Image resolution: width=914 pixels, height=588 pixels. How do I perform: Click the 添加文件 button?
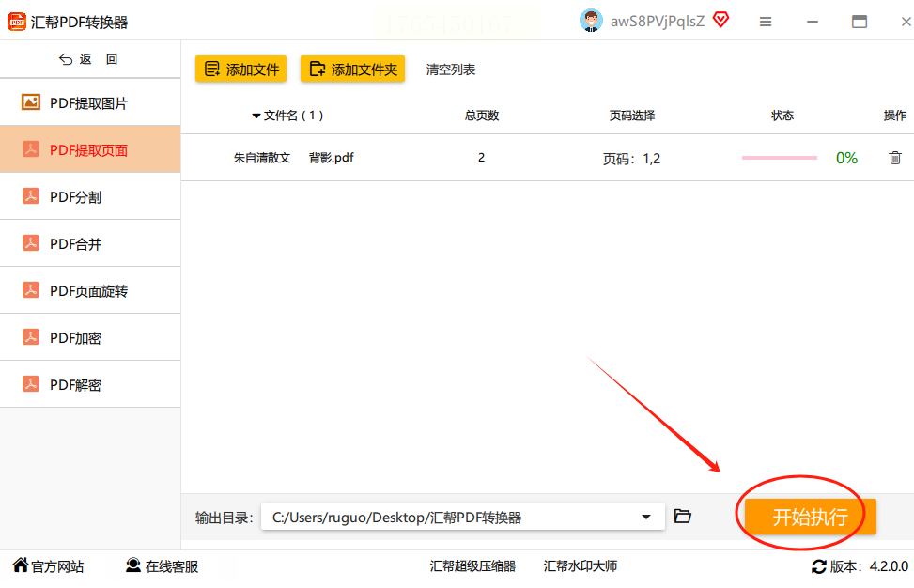pyautogui.click(x=240, y=69)
